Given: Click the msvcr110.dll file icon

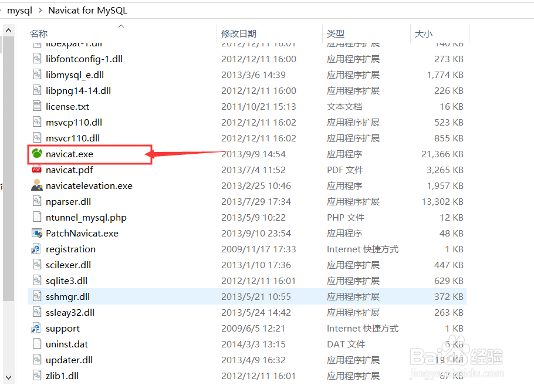Looking at the screenshot, I should pyautogui.click(x=37, y=137).
